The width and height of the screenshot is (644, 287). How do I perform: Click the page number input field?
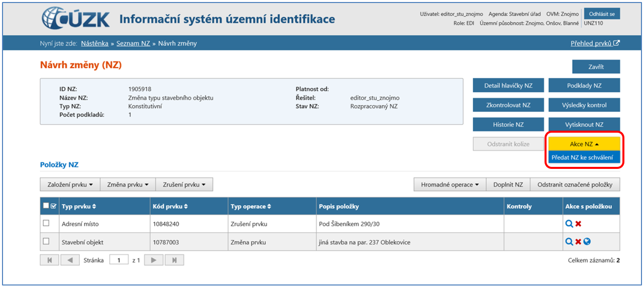point(119,260)
